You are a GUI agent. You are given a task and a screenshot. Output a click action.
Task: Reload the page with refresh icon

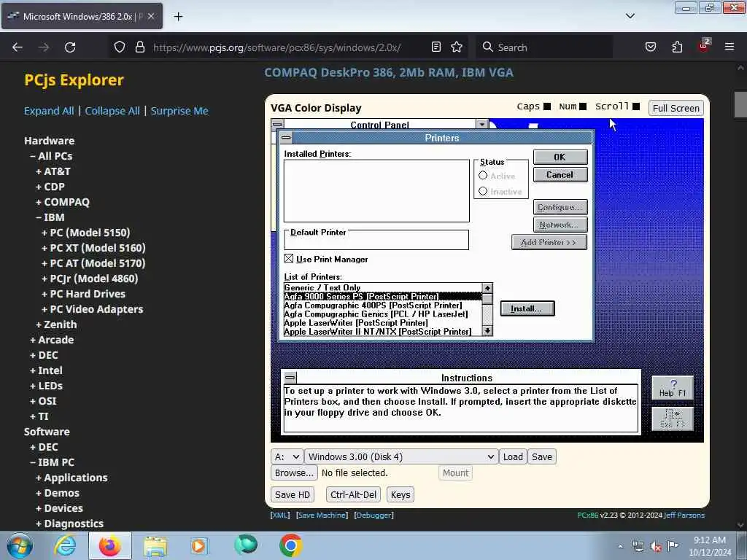[70, 47]
